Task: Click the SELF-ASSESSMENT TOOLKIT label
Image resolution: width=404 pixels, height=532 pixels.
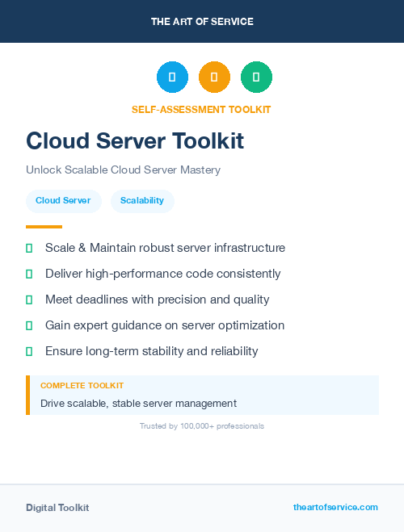Action: pos(201,110)
